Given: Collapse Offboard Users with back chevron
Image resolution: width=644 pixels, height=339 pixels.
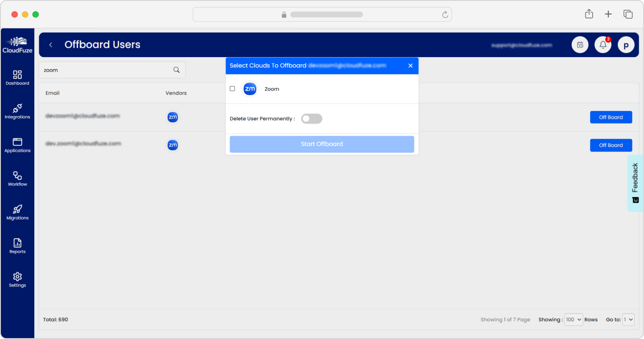Looking at the screenshot, I should 50,45.
